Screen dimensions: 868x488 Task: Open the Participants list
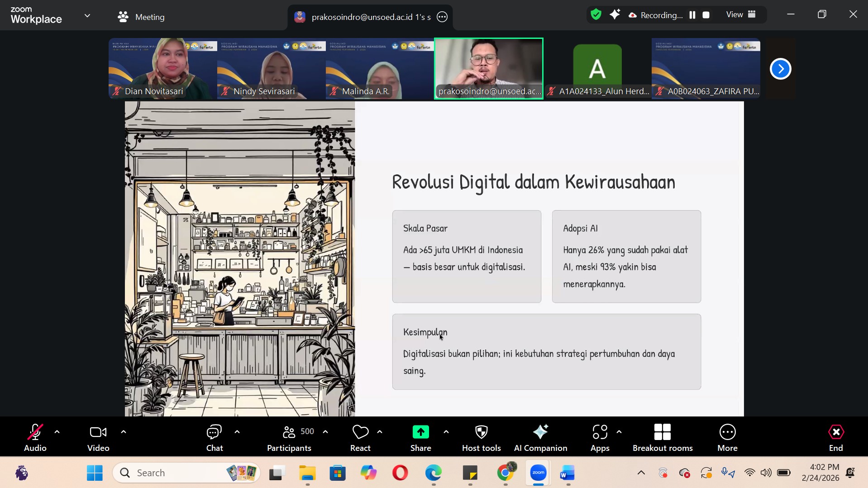[289, 437]
